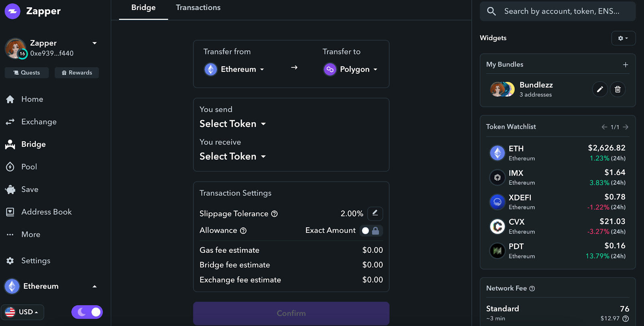Edit the Bundlezz bundle with pencil icon
The image size is (644, 326).
(x=600, y=89)
